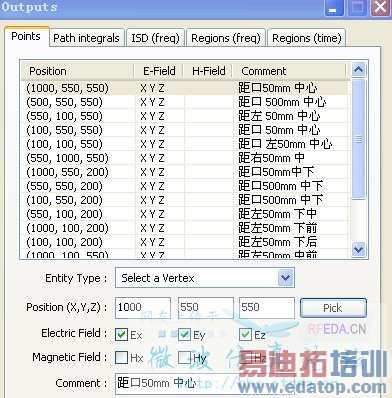
Task: Open the ISD (freq) tab
Action: pyautogui.click(x=155, y=38)
